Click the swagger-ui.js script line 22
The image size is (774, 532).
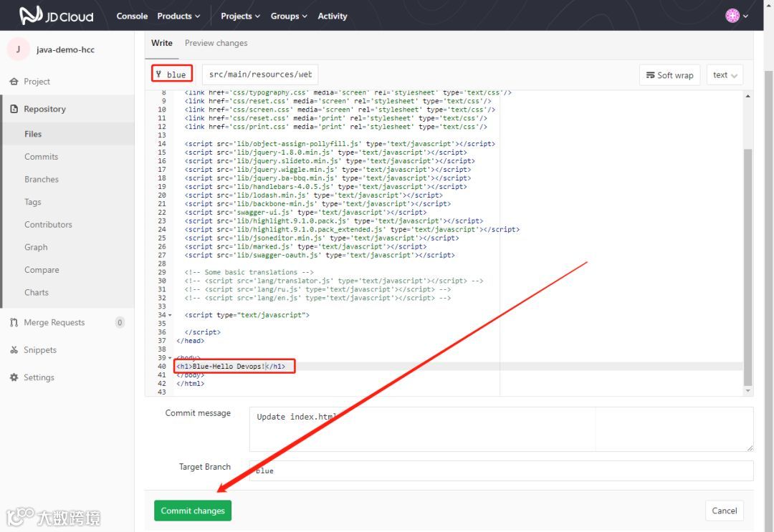click(305, 213)
